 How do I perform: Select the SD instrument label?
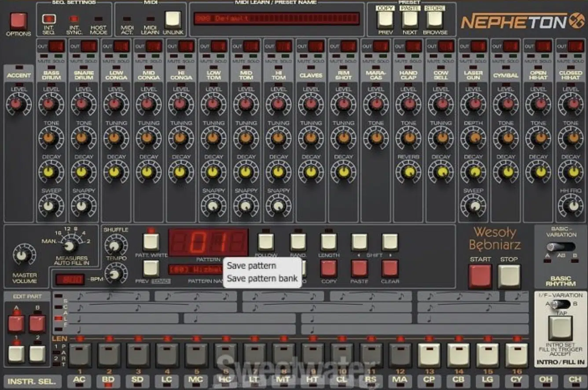pos(137,380)
